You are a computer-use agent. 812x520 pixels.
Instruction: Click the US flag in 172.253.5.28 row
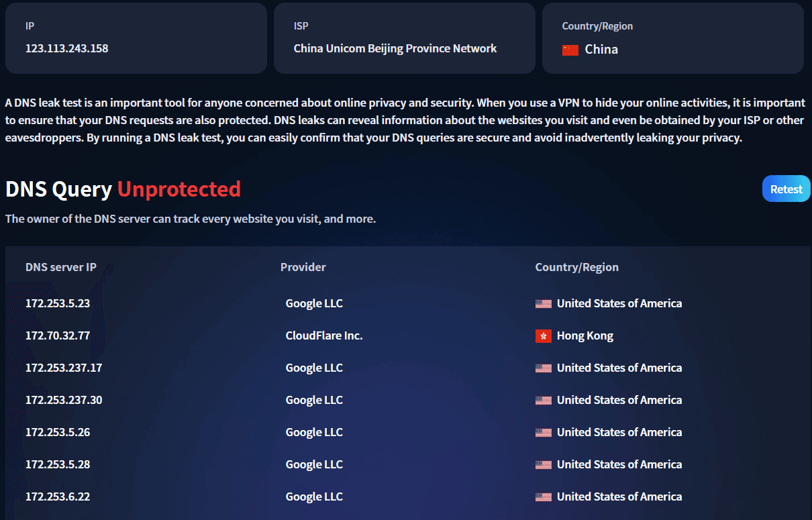coord(544,465)
